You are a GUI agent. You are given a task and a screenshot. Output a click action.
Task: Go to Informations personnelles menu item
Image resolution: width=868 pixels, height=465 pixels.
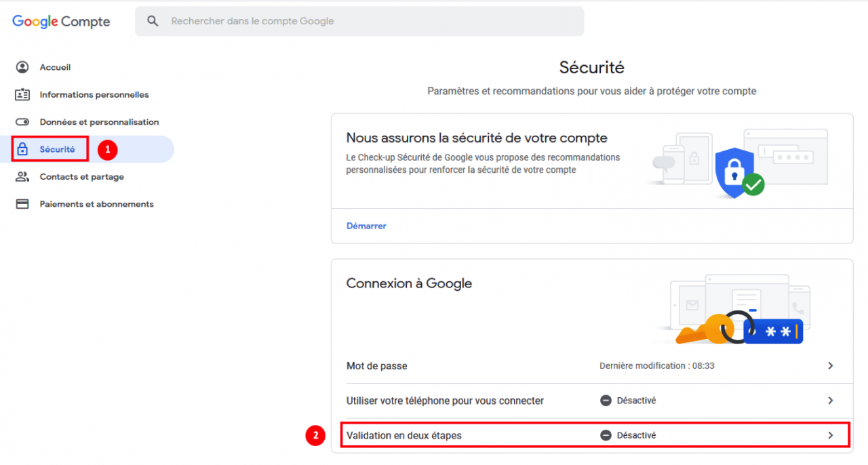tap(94, 95)
